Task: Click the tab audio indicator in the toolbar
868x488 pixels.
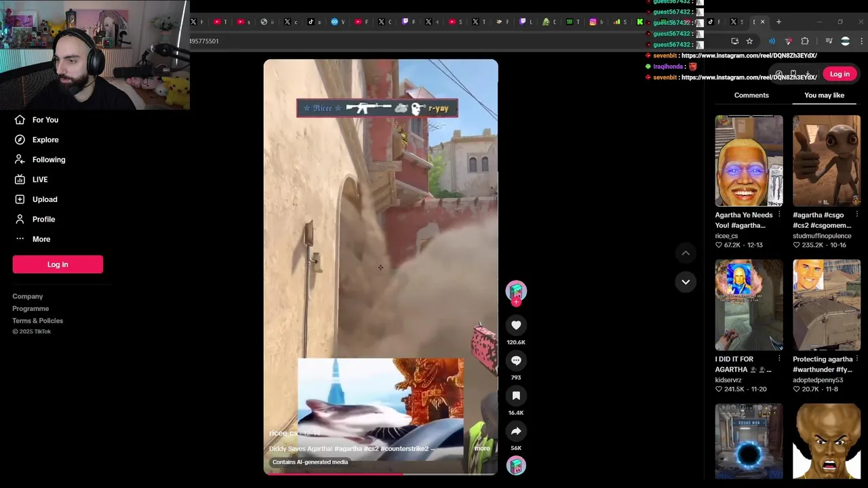Action: 772,41
